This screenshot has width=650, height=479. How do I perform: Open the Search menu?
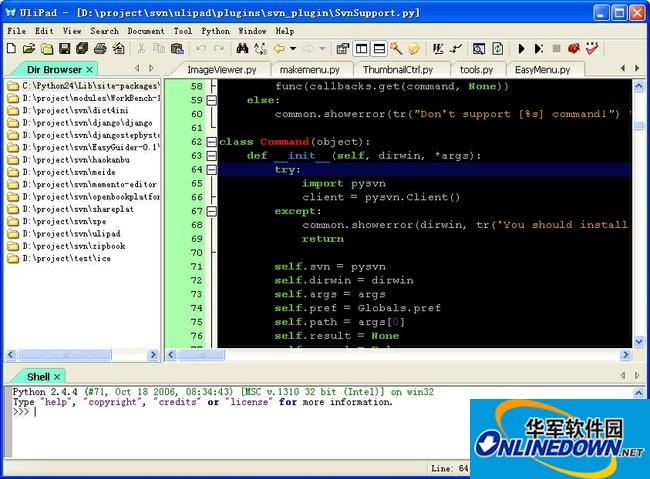click(x=104, y=31)
